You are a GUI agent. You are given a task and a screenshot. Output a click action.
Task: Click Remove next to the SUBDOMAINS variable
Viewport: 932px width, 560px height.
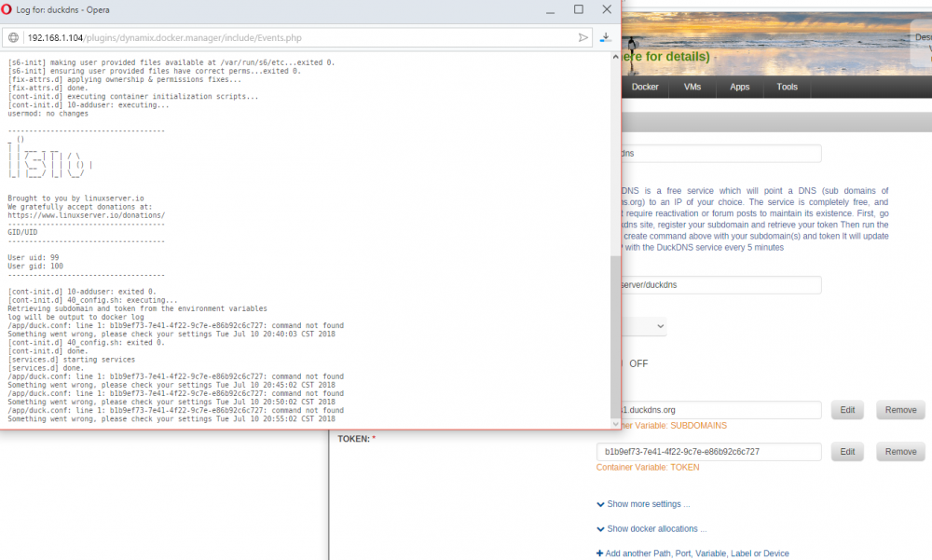click(900, 410)
